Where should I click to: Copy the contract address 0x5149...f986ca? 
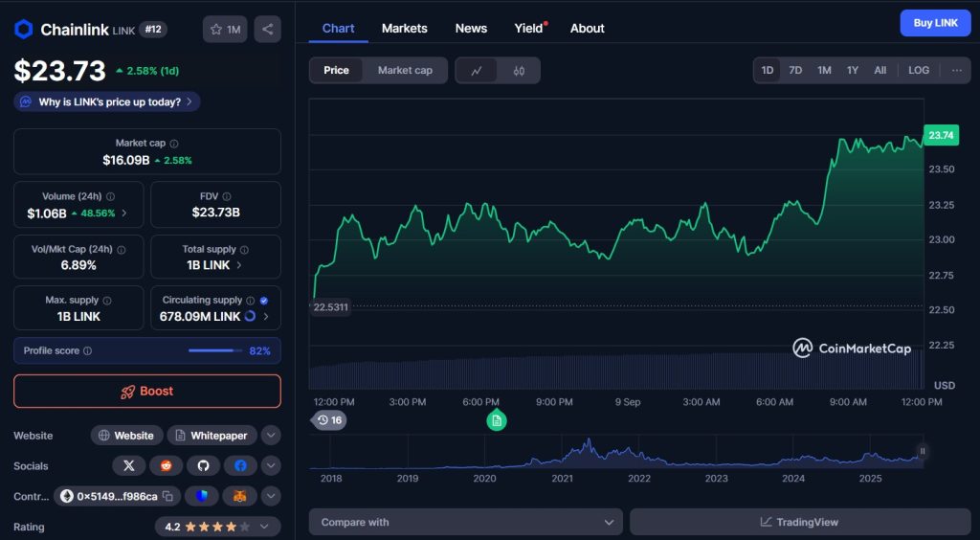pyautogui.click(x=167, y=496)
